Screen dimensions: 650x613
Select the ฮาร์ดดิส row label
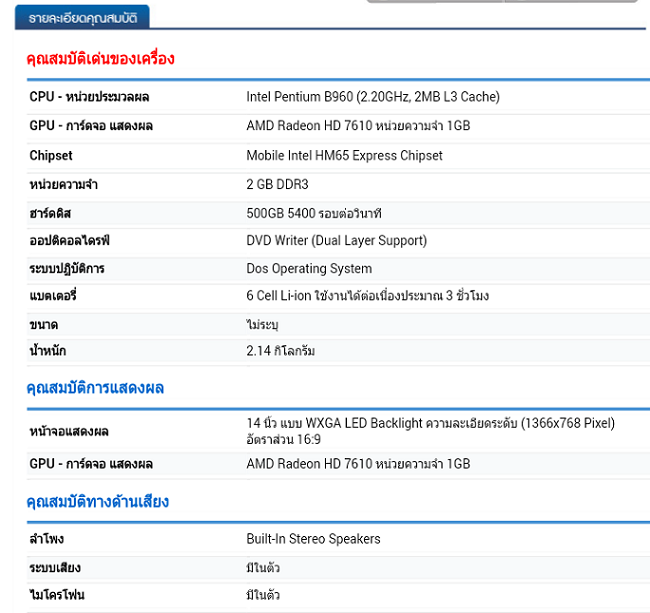51,214
